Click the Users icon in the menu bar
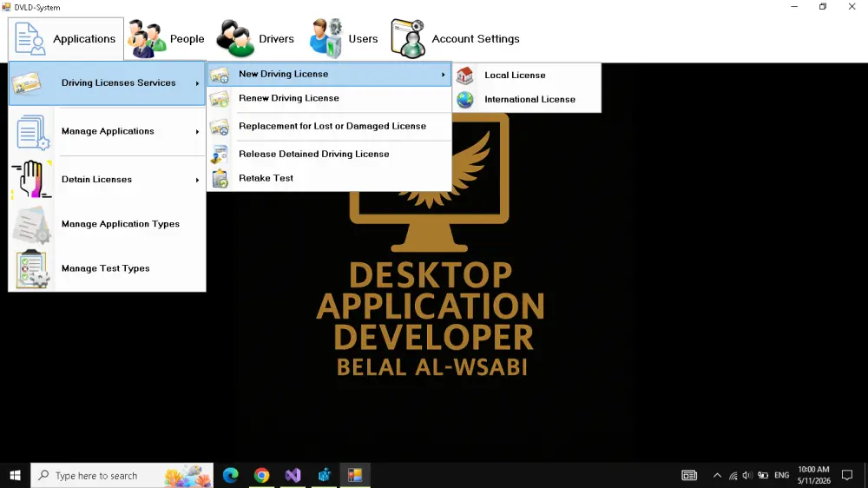This screenshot has height=488, width=868. coord(326,38)
